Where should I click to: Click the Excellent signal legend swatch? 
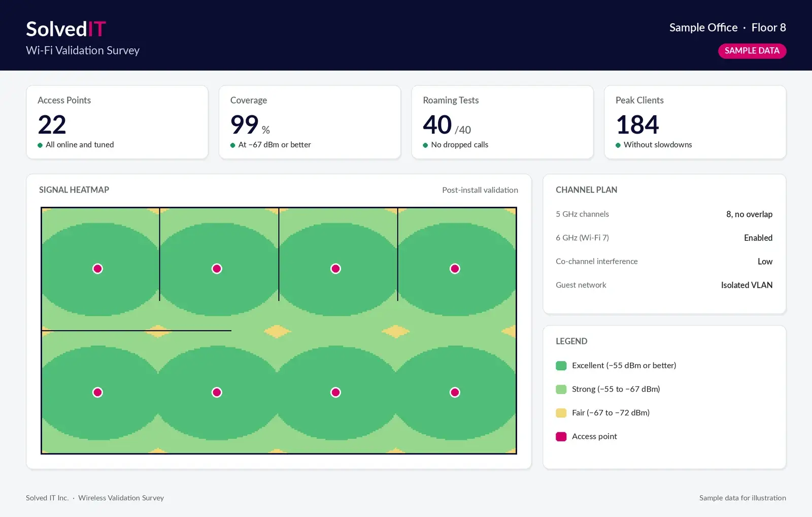pos(561,366)
